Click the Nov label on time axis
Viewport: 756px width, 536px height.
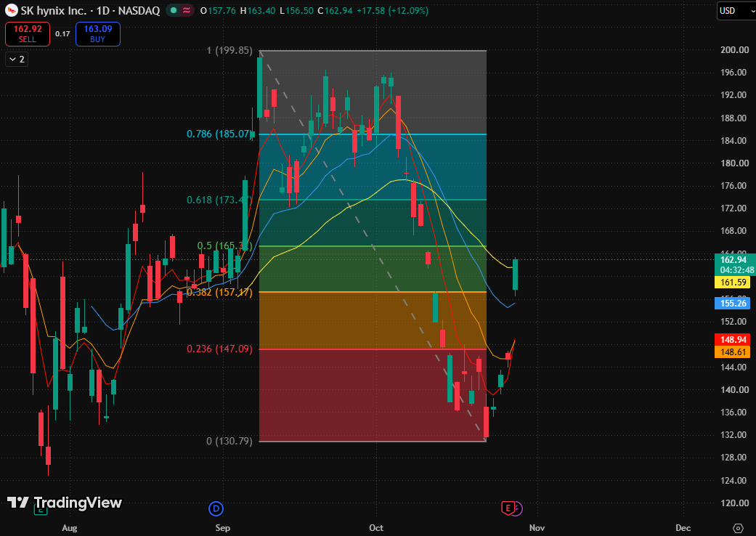537,528
